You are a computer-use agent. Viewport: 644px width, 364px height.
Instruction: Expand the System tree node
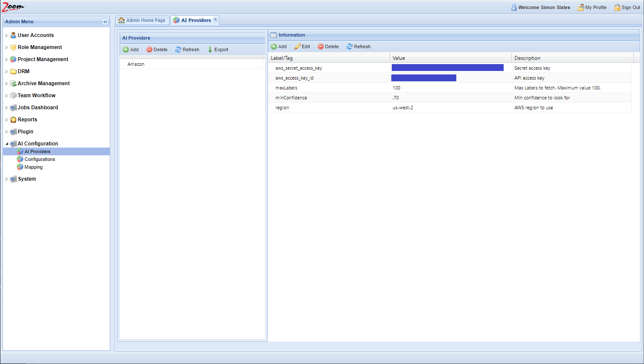(6, 179)
